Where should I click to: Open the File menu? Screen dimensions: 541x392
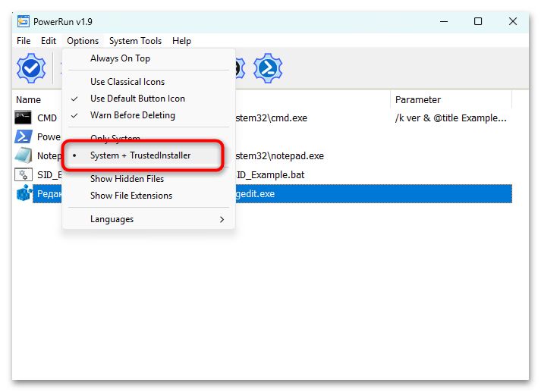pos(24,41)
